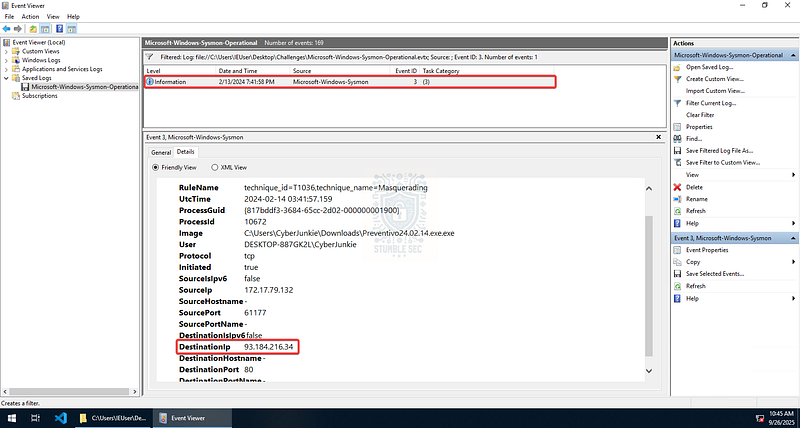Image resolution: width=800 pixels, height=428 pixels.
Task: Click Clear Filter action
Action: coord(700,115)
